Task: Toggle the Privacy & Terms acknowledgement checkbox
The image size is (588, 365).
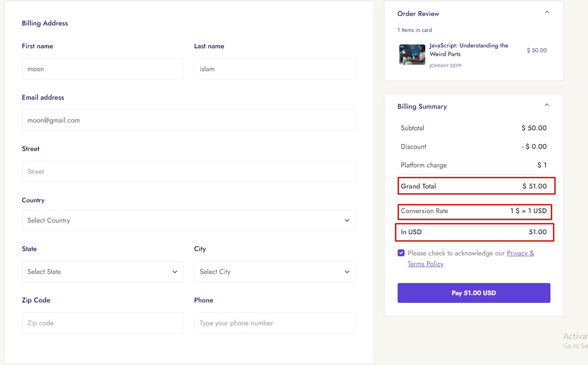Action: (401, 253)
